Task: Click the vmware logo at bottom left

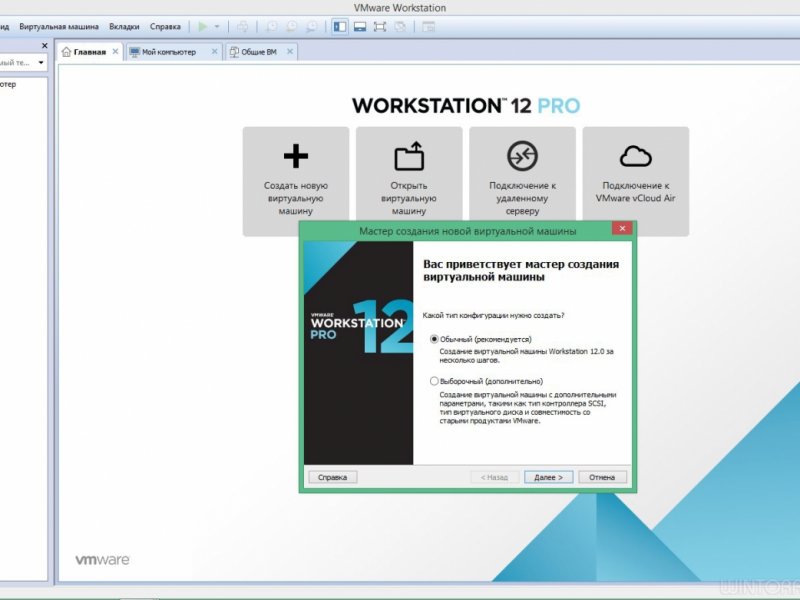Action: pyautogui.click(x=103, y=560)
